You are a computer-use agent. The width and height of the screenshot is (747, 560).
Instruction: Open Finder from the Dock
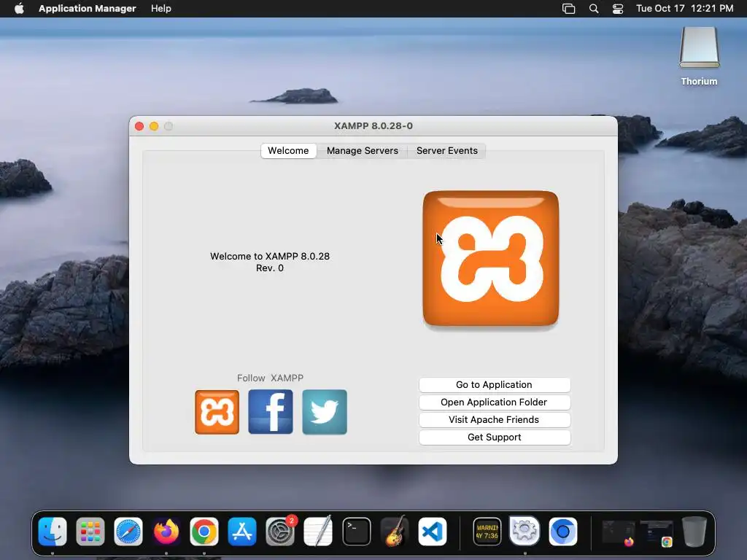[53, 532]
